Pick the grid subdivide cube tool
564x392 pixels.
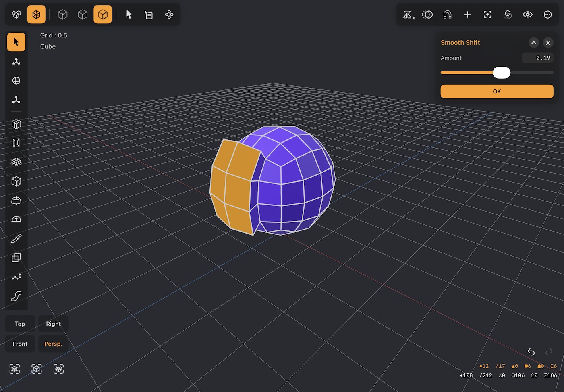tap(16, 162)
